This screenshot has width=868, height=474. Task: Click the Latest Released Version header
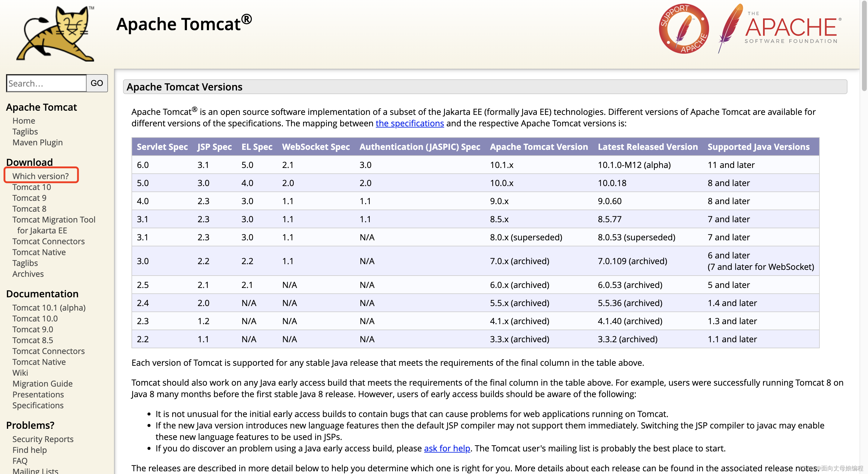click(648, 147)
